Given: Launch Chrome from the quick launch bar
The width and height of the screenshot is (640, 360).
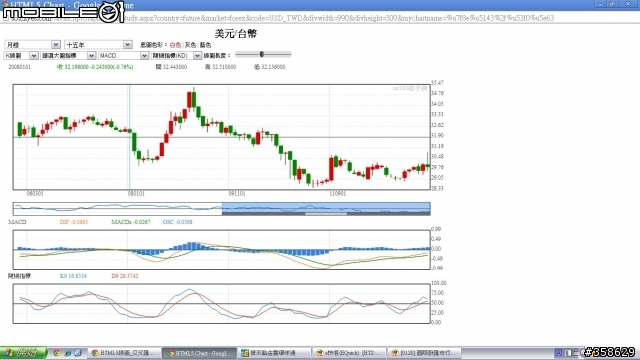Looking at the screenshot, I should coord(57,353).
